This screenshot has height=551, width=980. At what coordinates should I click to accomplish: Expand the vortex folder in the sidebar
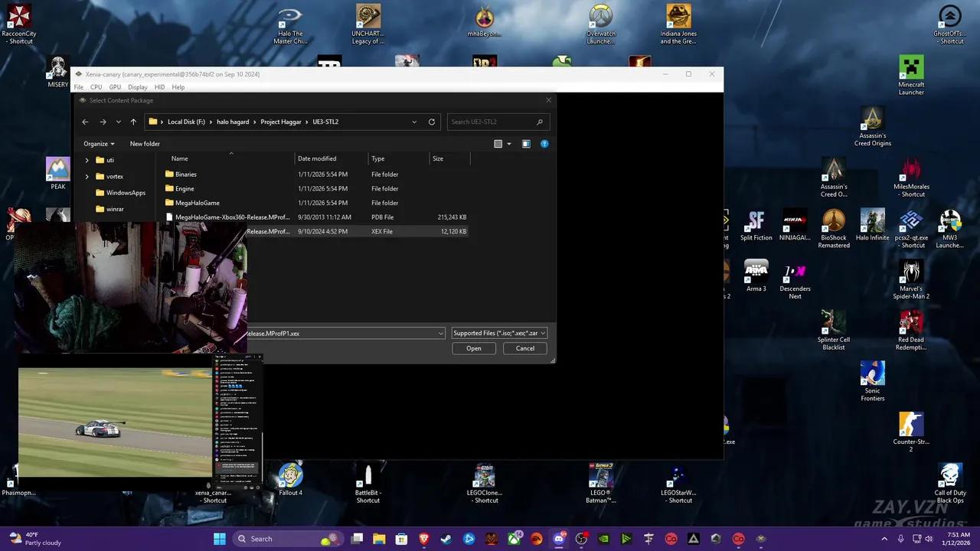[x=87, y=176]
